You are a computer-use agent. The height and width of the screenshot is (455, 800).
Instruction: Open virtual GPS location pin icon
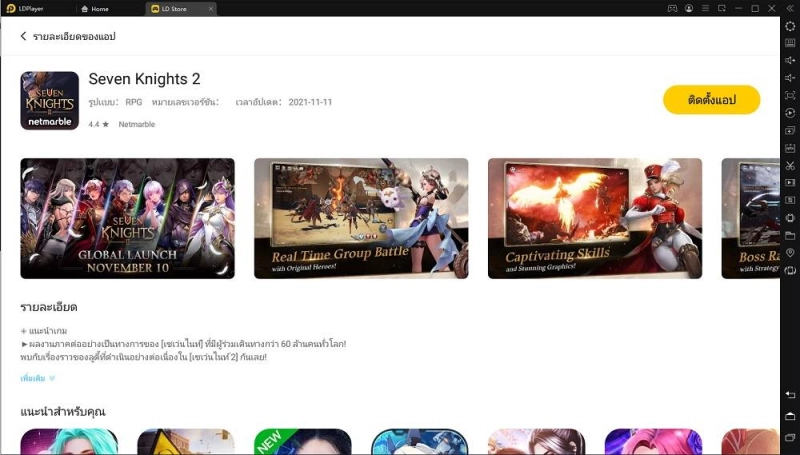(x=790, y=252)
